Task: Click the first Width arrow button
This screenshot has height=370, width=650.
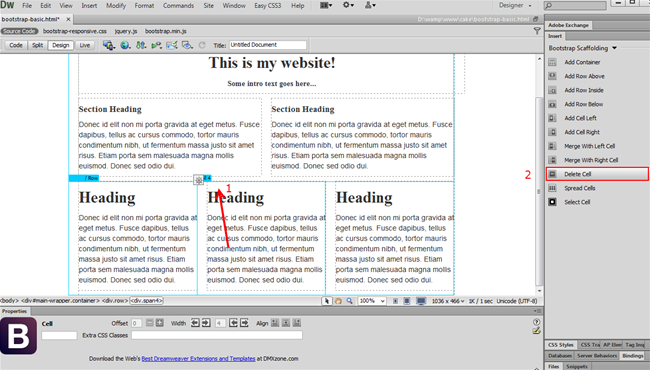Action: (195, 323)
